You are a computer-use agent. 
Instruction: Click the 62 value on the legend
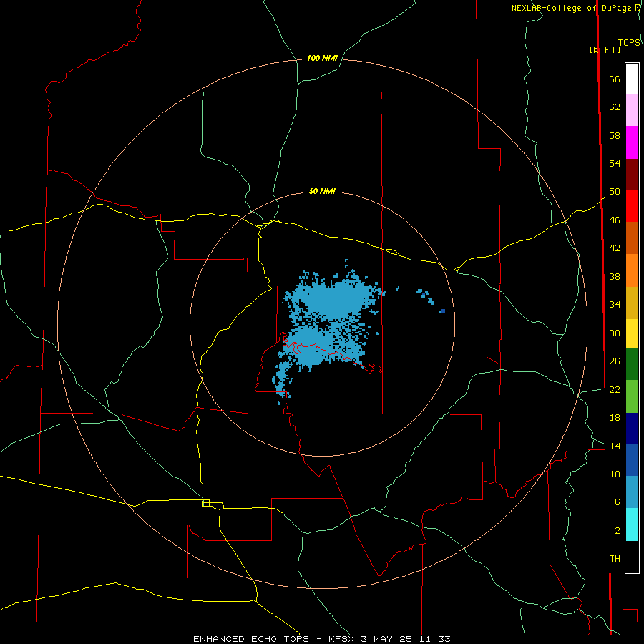point(615,107)
